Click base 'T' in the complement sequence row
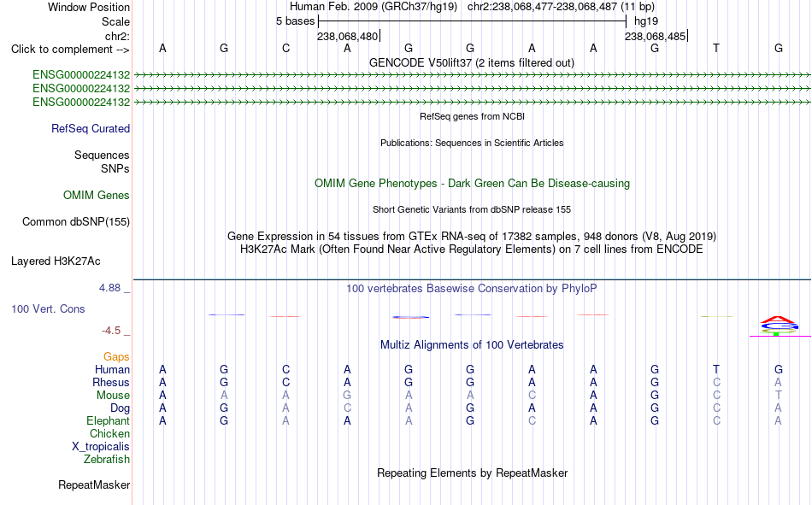This screenshot has width=812, height=505. (x=716, y=48)
